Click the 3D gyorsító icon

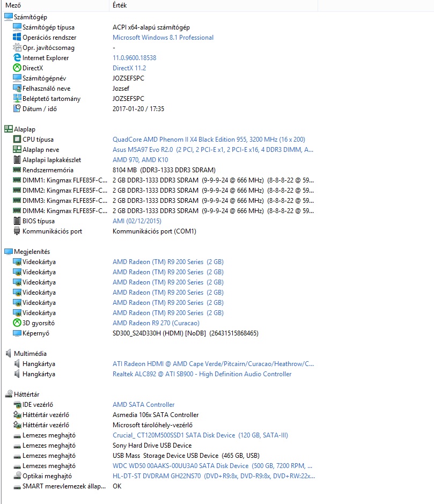(x=17, y=323)
